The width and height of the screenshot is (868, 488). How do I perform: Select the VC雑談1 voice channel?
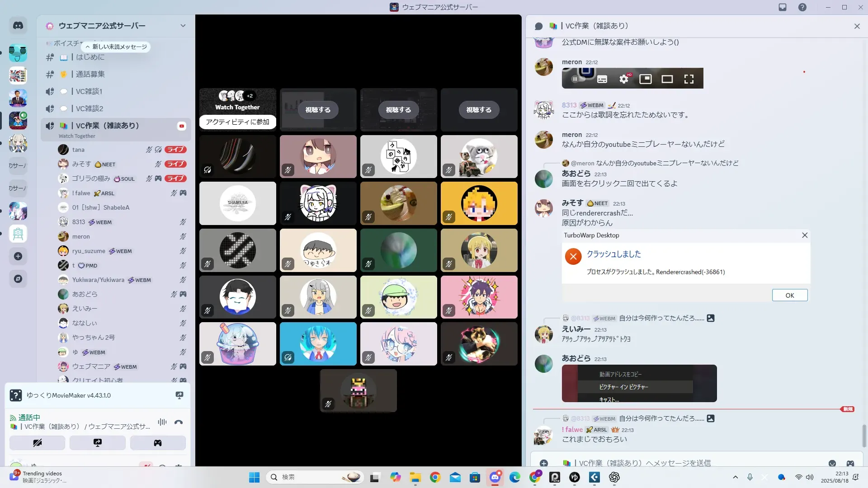(x=89, y=91)
